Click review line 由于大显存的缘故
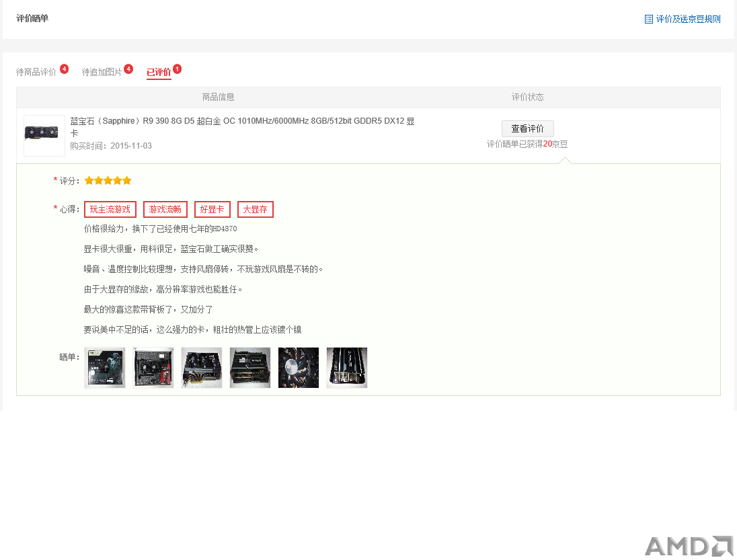 163,289
